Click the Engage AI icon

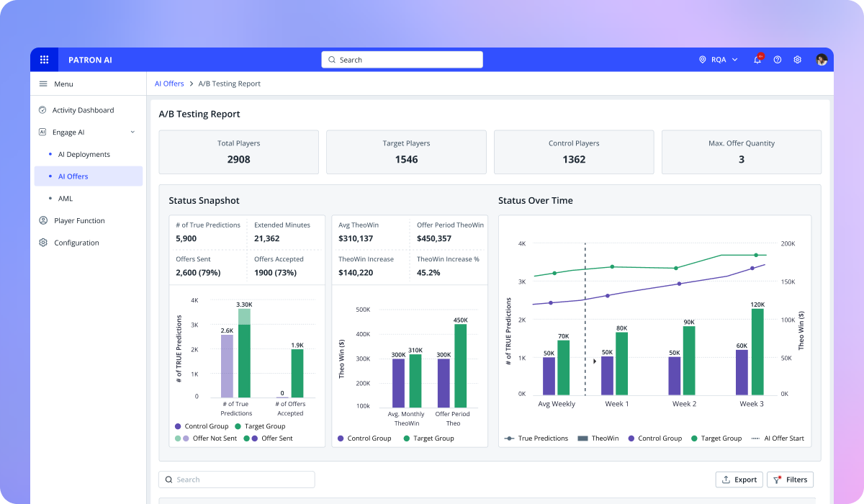click(43, 132)
